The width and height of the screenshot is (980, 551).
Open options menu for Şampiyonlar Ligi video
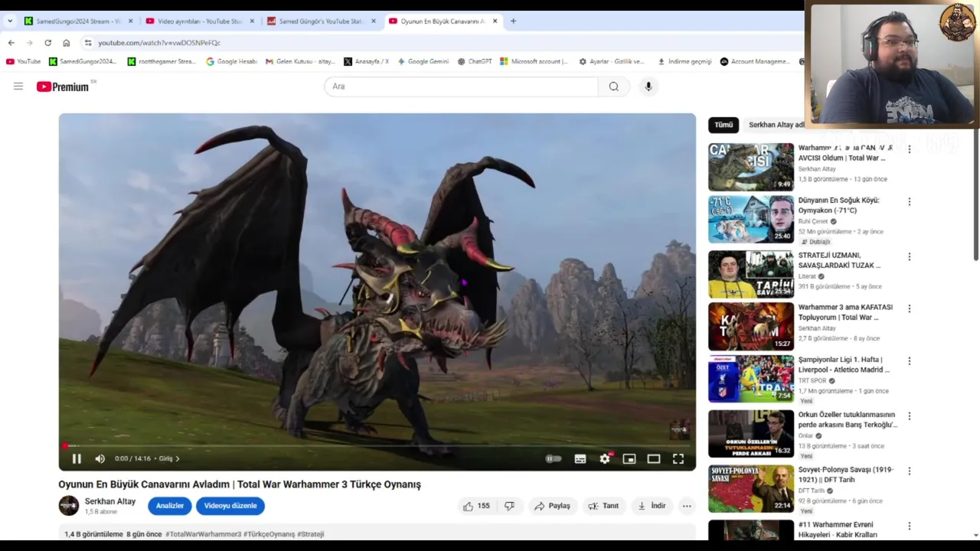pos(910,361)
